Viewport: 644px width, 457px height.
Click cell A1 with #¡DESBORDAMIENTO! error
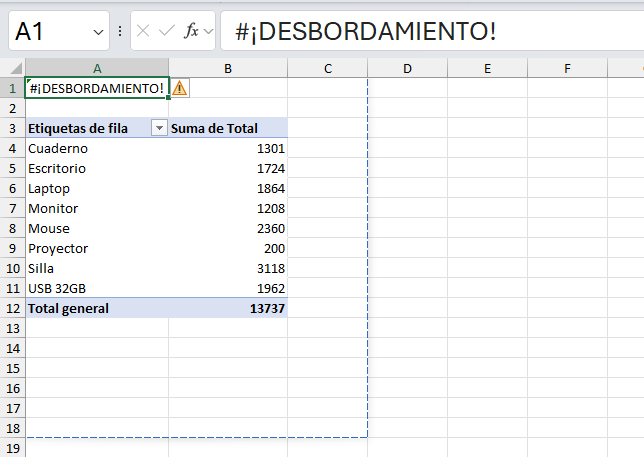point(97,88)
